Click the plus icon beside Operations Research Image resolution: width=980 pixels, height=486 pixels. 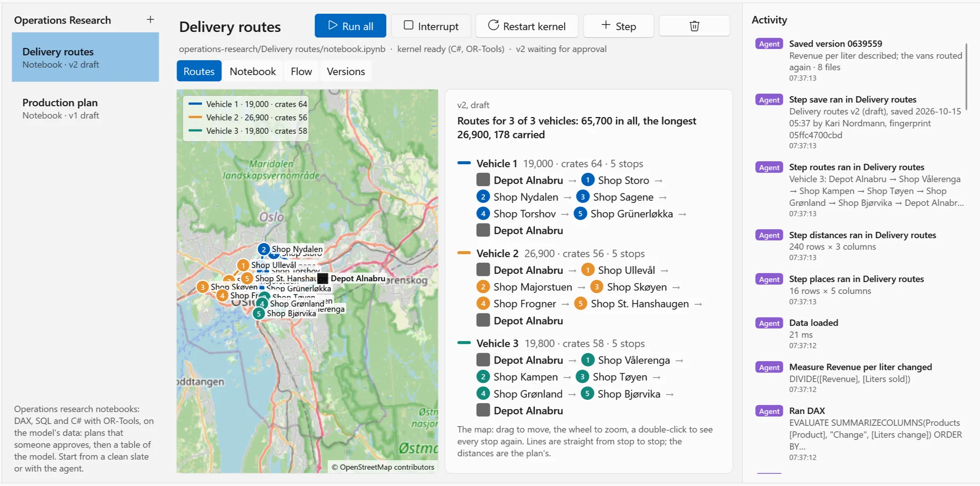[150, 20]
